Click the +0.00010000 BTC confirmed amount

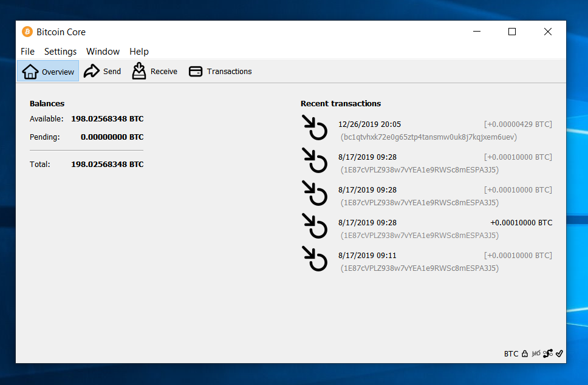tap(521, 223)
